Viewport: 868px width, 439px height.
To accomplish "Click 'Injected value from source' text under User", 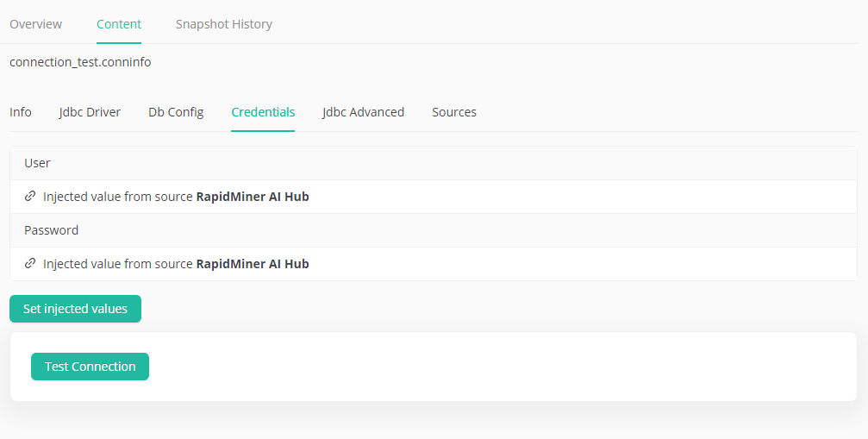I will point(118,197).
